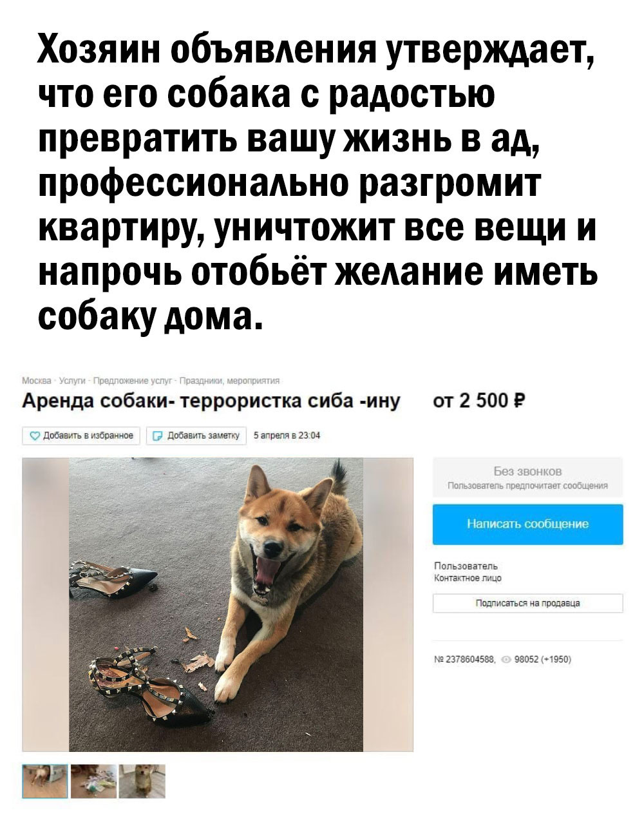Open Праздники, мероприятия breadcrumb category
This screenshot has width=644, height=817.
tap(229, 380)
